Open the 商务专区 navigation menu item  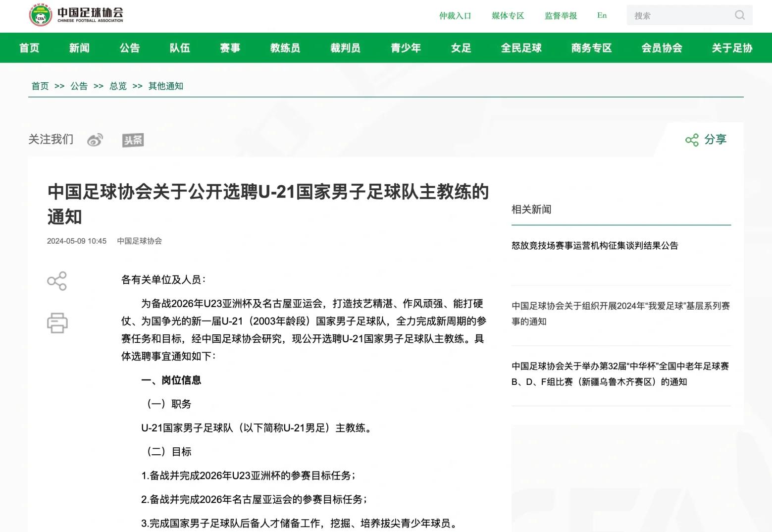tap(592, 48)
